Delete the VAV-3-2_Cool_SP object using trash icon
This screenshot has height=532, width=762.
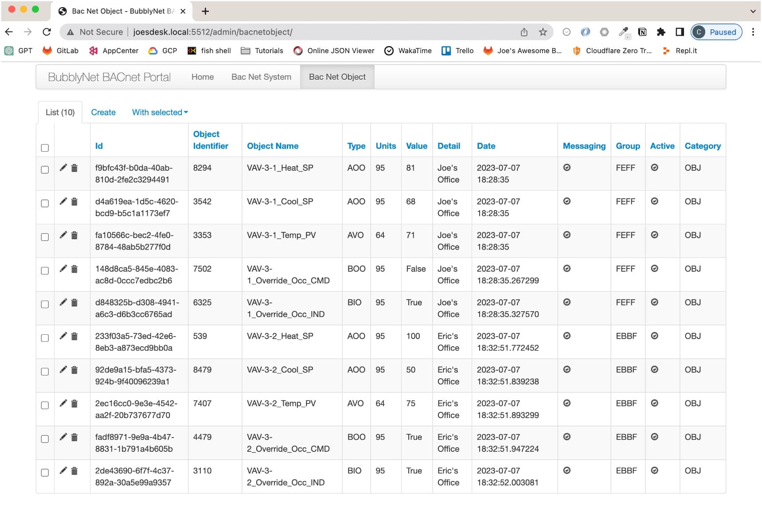[74, 369]
